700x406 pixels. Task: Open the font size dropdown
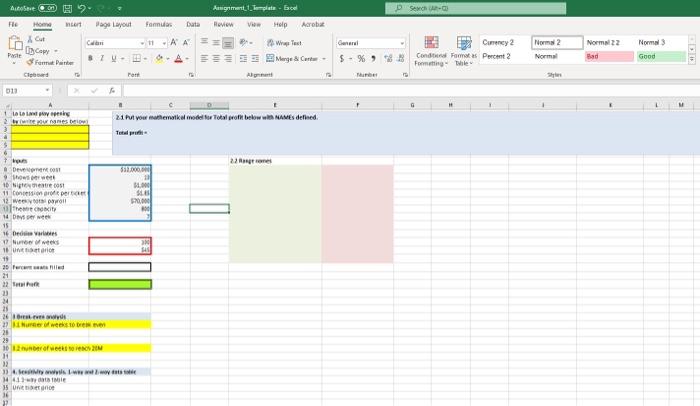[164, 43]
